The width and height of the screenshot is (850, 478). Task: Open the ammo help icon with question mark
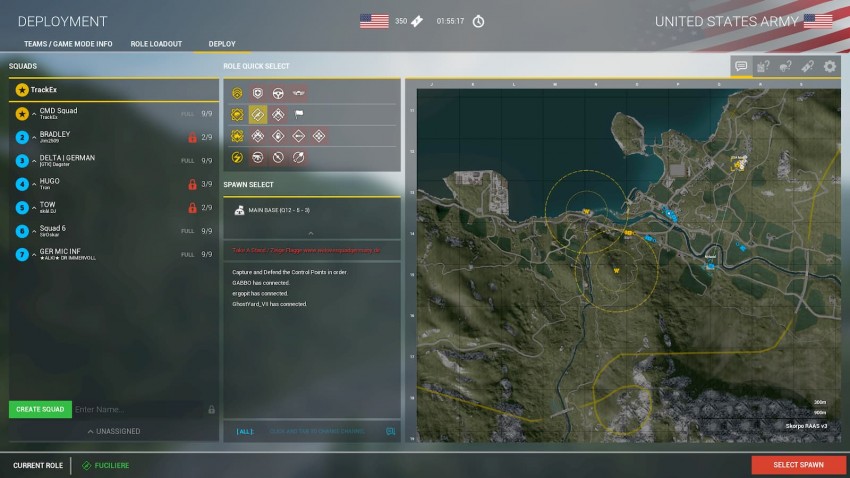(x=808, y=66)
